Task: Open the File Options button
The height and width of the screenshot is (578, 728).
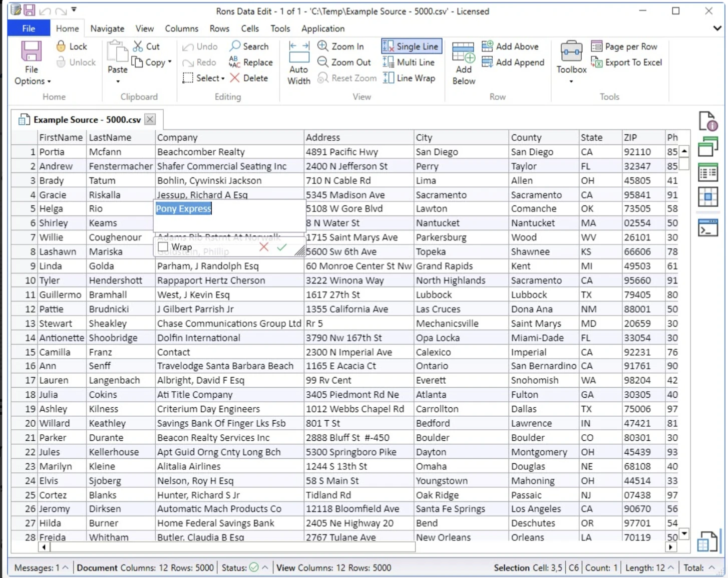Action: click(x=32, y=63)
